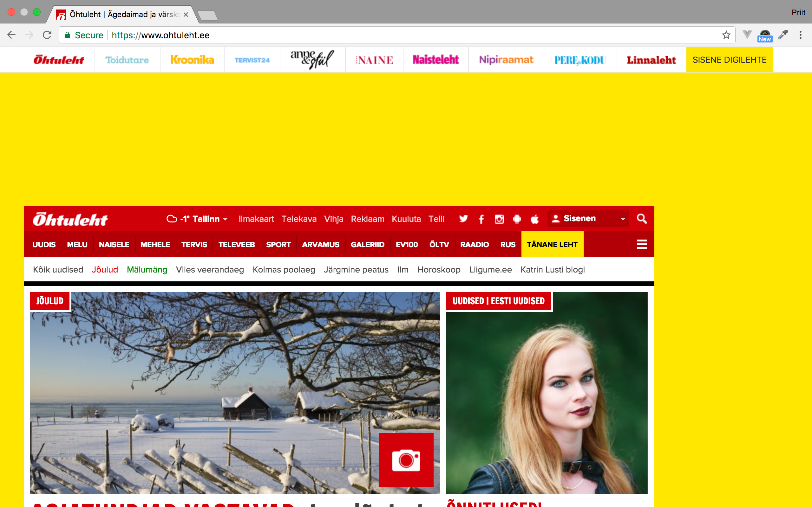Viewport: 812px width, 507px height.
Task: Click the Kroonika logo link
Action: (192, 60)
